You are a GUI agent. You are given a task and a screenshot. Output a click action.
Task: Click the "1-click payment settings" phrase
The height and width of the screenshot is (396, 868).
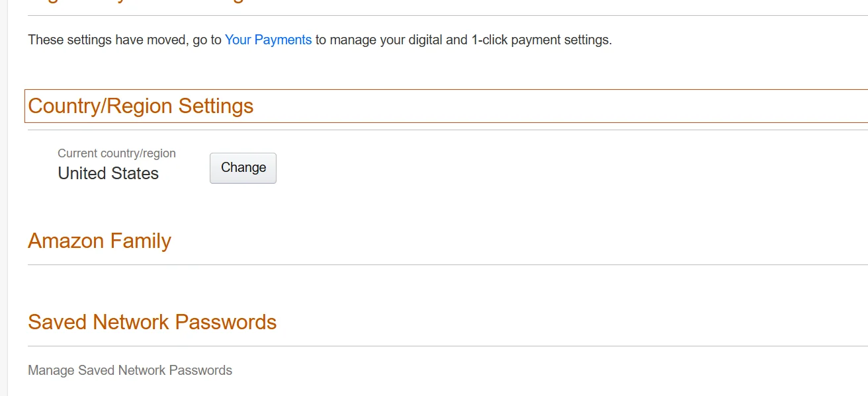point(541,40)
